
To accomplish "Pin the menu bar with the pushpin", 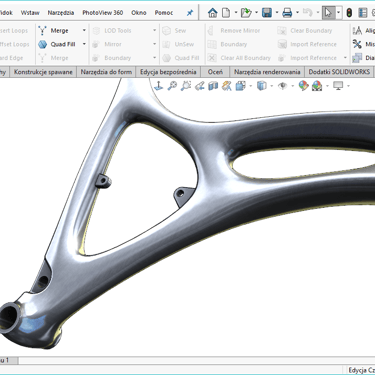I will point(190,13).
